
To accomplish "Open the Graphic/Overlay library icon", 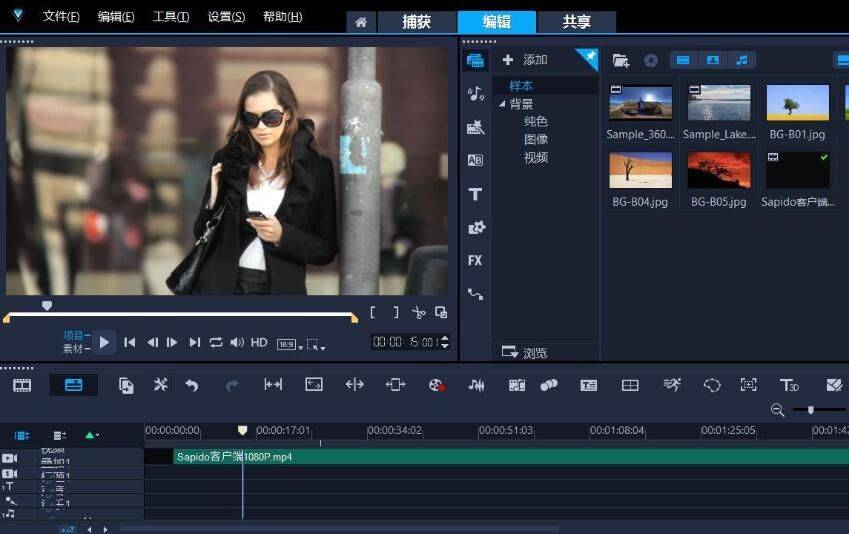I will [x=476, y=227].
